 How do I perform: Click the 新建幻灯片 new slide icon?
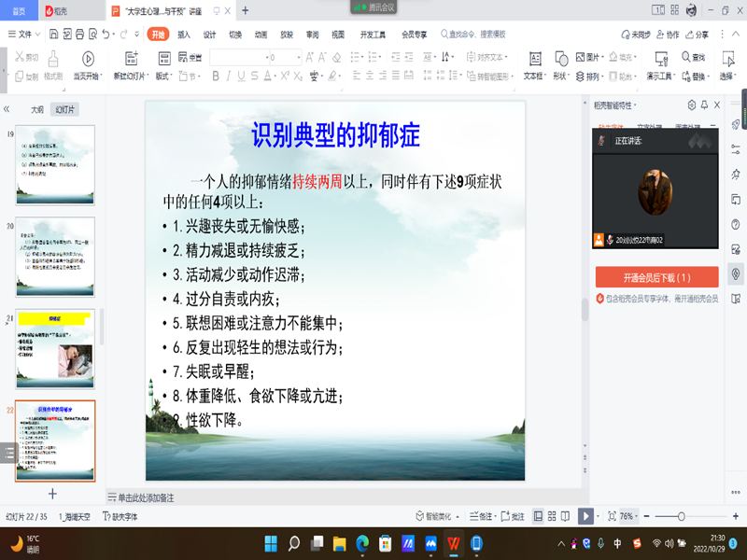[x=129, y=58]
